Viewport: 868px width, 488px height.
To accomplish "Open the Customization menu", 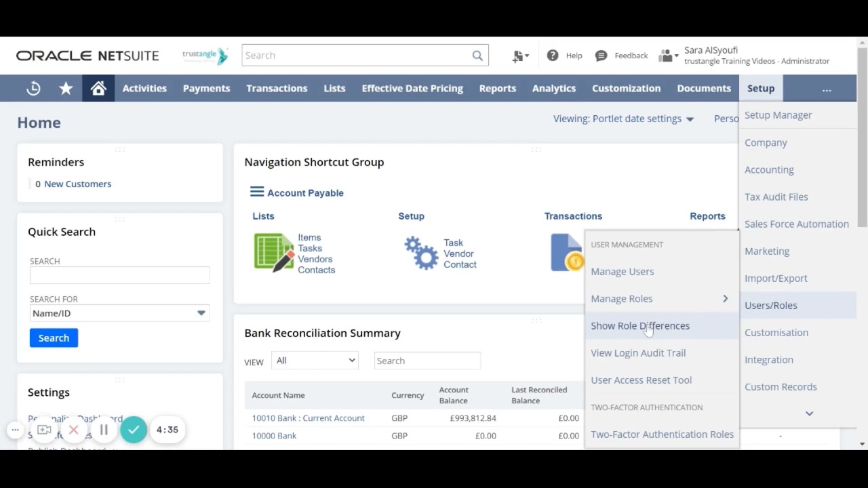I will [x=626, y=88].
